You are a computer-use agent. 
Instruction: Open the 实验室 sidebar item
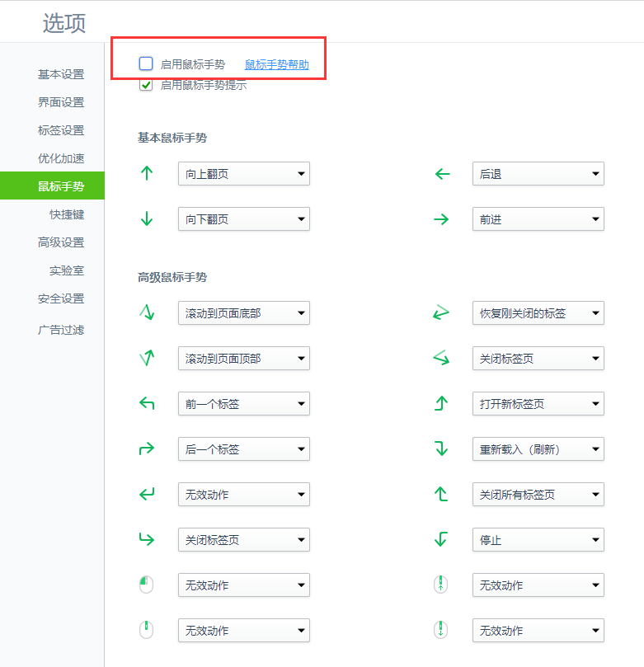point(67,270)
